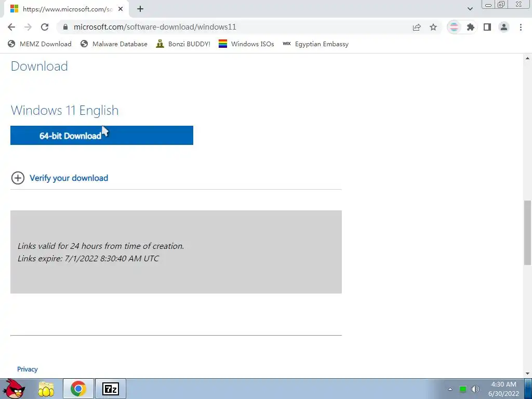Click the Download heading text
The width and height of the screenshot is (532, 399).
point(39,66)
